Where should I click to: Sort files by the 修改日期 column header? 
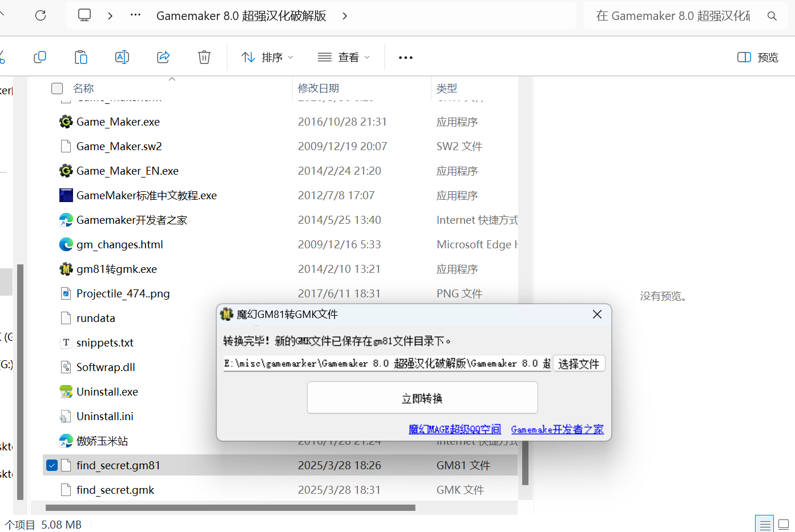[318, 88]
